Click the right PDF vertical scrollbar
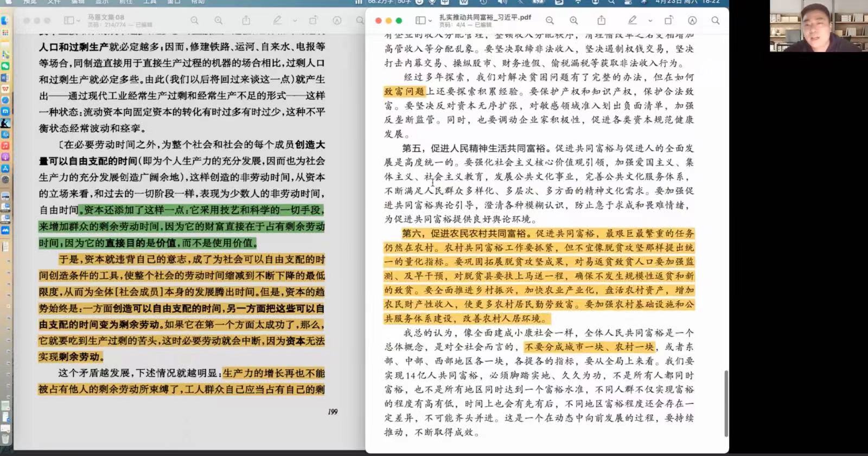 [x=726, y=403]
